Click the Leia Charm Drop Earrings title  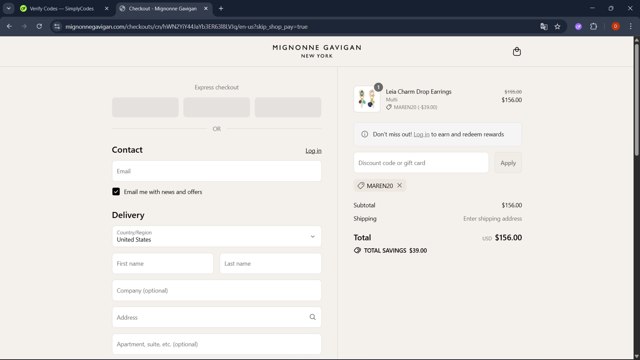tap(418, 91)
